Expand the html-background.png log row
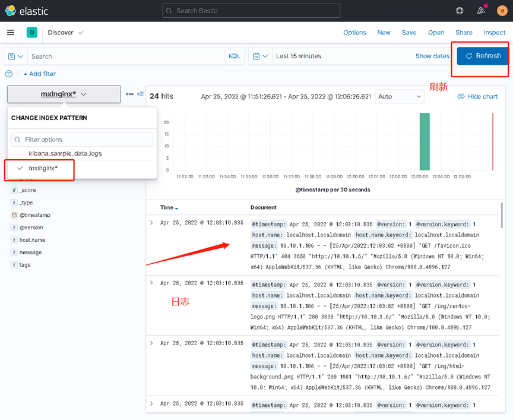Screen dimensions: 513x420 pos(151,343)
